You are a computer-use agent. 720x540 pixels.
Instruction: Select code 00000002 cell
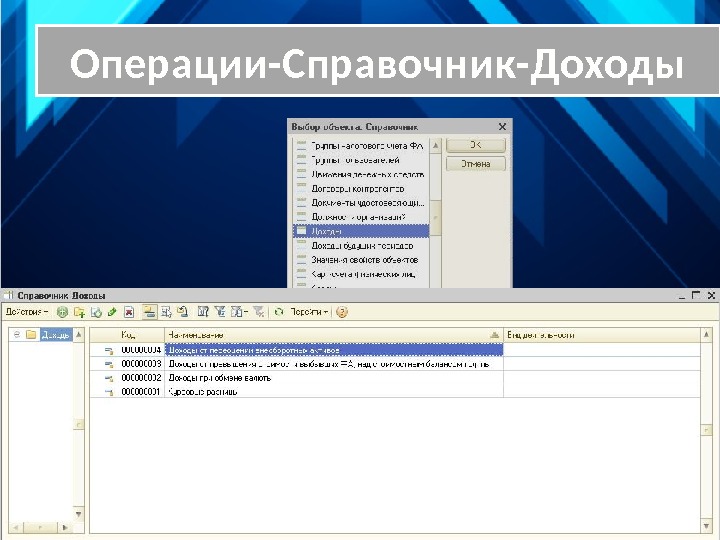point(141,378)
